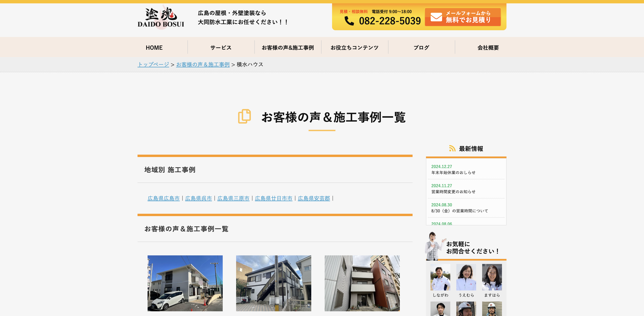The image size is (644, 316).
Task: Click the 最新情報 heading
Action: pos(471,149)
